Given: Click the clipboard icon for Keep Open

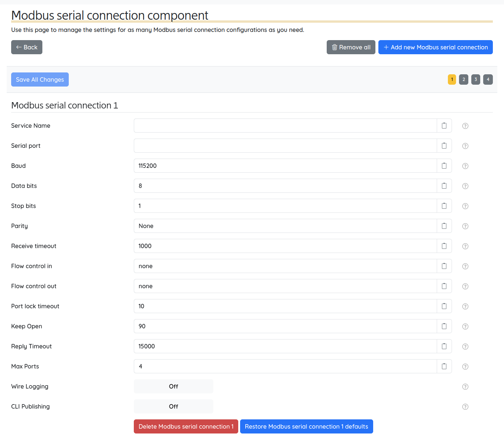Looking at the screenshot, I should [444, 326].
